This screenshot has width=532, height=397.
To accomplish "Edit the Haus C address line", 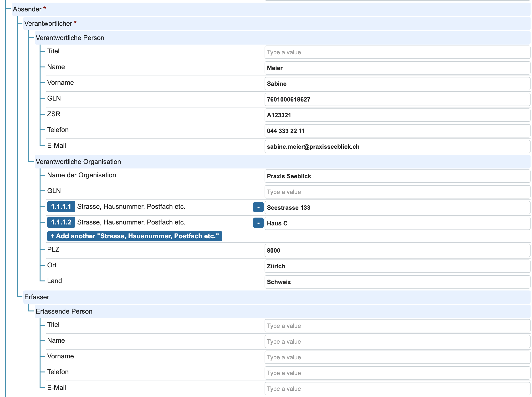I will pos(397,223).
